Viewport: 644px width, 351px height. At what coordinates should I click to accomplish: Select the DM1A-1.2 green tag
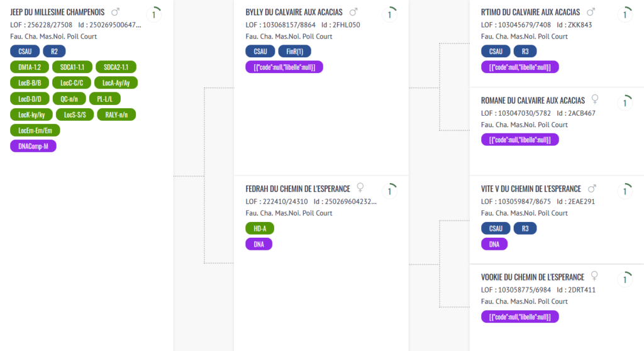click(x=30, y=67)
